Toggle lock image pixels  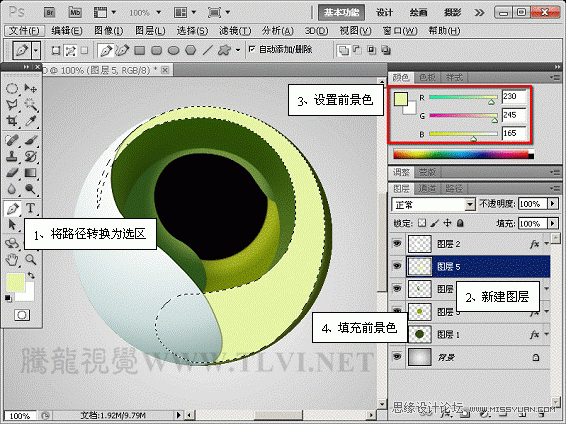[x=435, y=223]
